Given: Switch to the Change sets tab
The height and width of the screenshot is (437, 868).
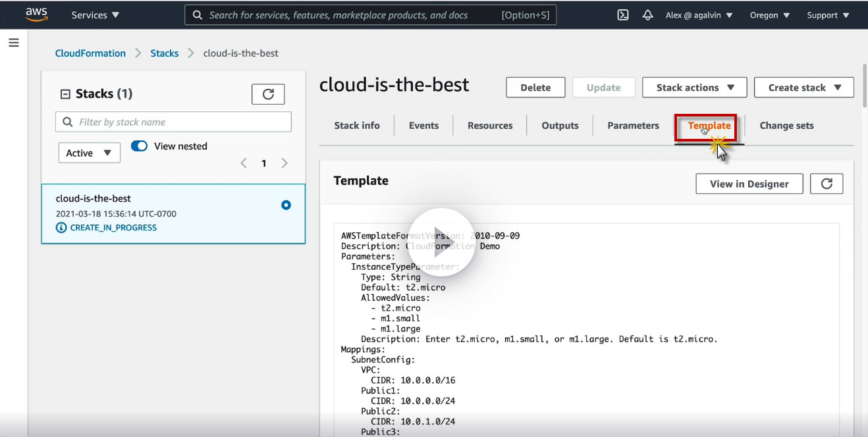Looking at the screenshot, I should (786, 126).
